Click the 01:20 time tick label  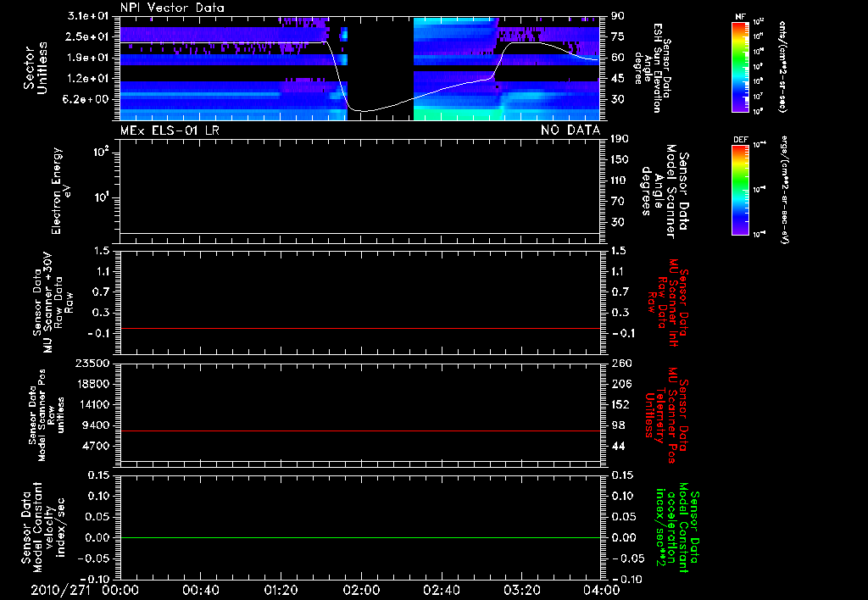pyautogui.click(x=281, y=590)
